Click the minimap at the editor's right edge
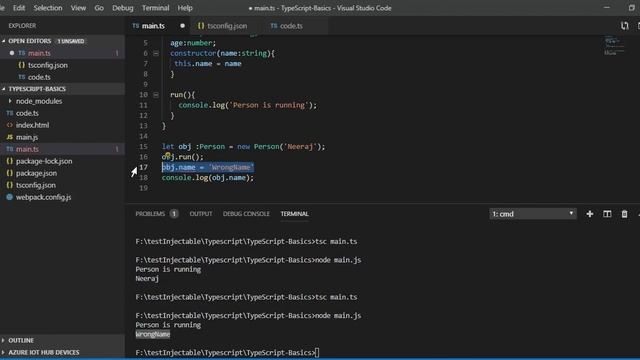This screenshot has height=360, width=640. (615, 46)
